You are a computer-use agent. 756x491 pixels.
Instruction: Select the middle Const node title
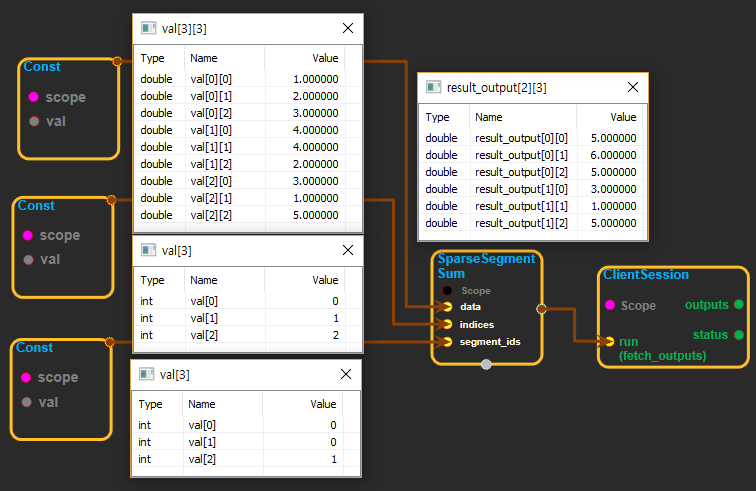37,206
